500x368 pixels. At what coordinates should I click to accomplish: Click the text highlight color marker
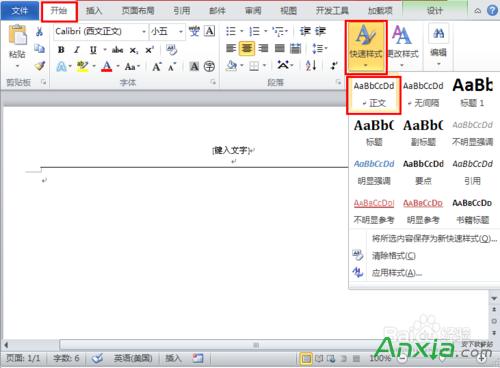coord(82,66)
